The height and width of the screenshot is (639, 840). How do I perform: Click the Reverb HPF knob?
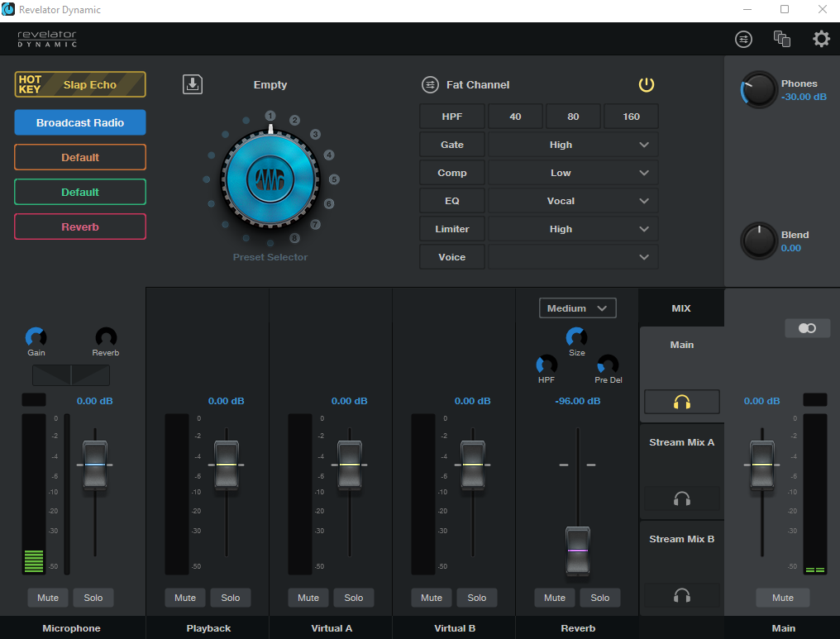(546, 365)
